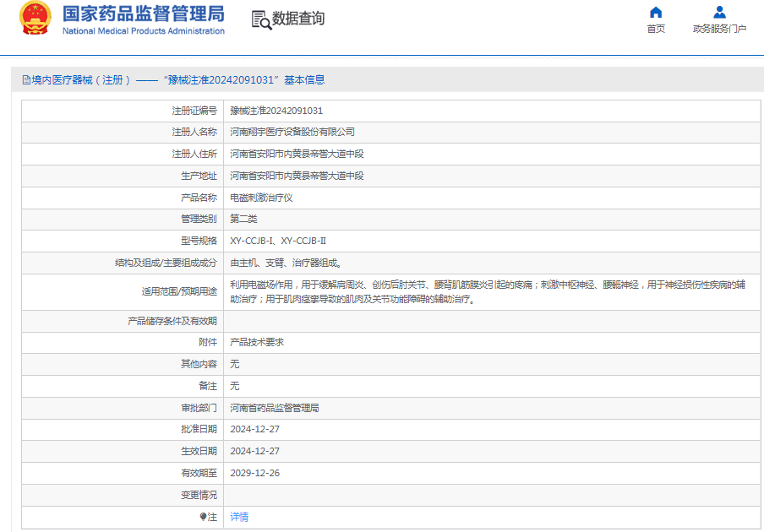The width and height of the screenshot is (764, 532).
Task: Click the 适用范围/预期用途 label
Action: coord(179,291)
